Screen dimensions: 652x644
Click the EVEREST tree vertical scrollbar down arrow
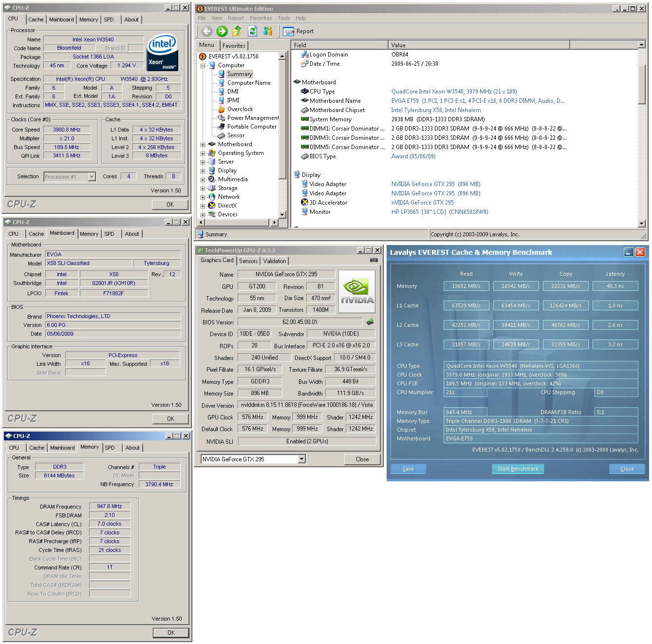(x=282, y=214)
